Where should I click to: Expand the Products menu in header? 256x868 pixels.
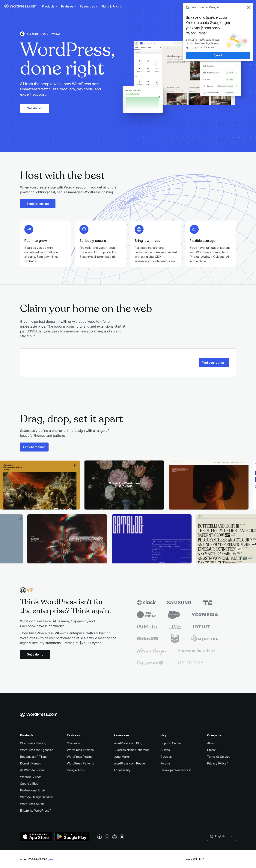click(49, 6)
